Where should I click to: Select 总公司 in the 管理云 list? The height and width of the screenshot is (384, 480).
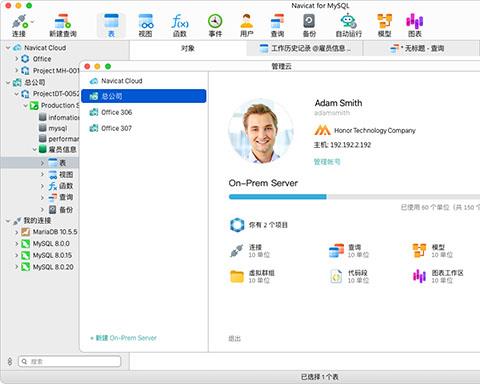click(144, 96)
